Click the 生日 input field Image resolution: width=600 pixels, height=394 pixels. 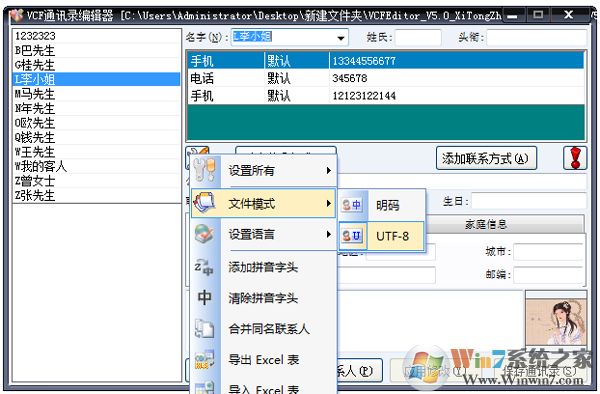(x=529, y=201)
